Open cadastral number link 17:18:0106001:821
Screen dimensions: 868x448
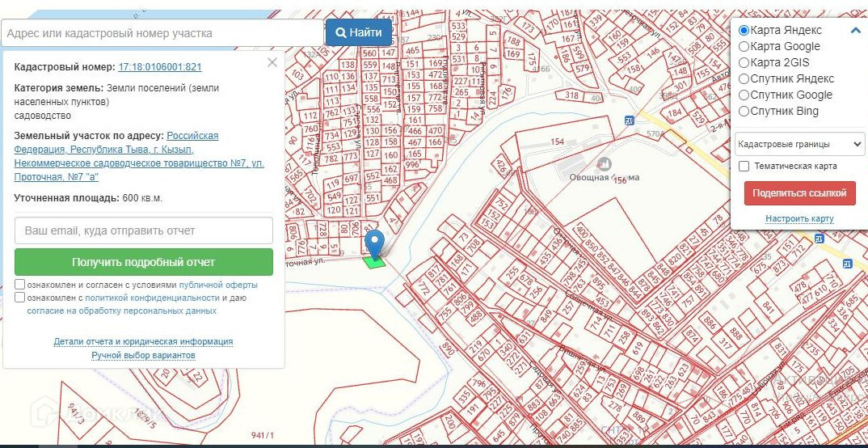point(159,67)
